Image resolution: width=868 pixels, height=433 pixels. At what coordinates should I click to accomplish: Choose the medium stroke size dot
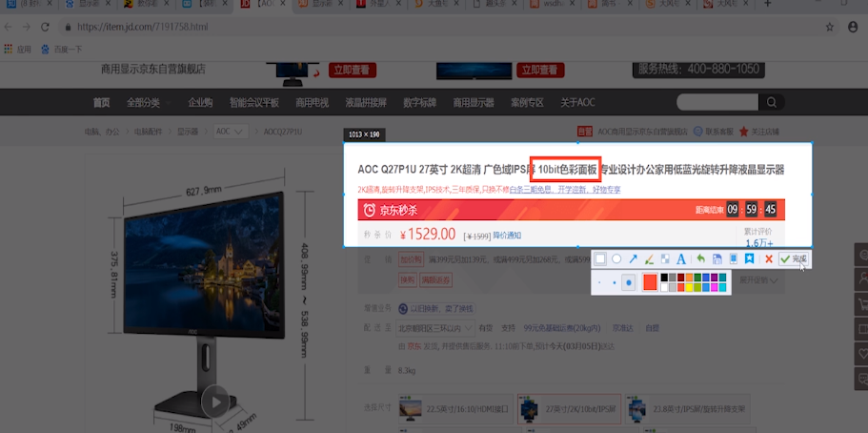tap(614, 282)
